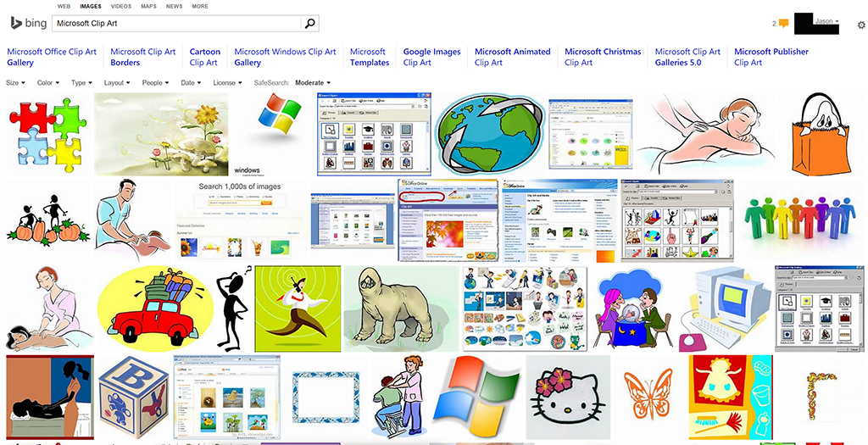Open the cleaning supplies apron image
The height and width of the screenshot is (445, 868).
730,398
